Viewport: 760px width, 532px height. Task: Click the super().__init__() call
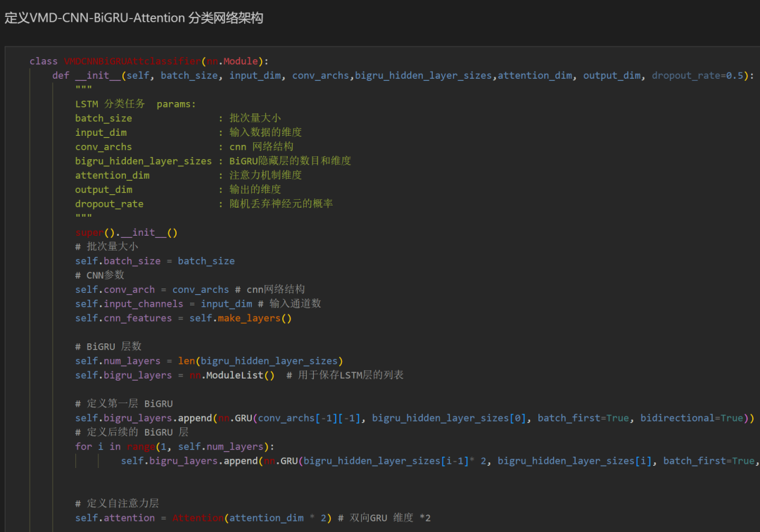(x=127, y=232)
